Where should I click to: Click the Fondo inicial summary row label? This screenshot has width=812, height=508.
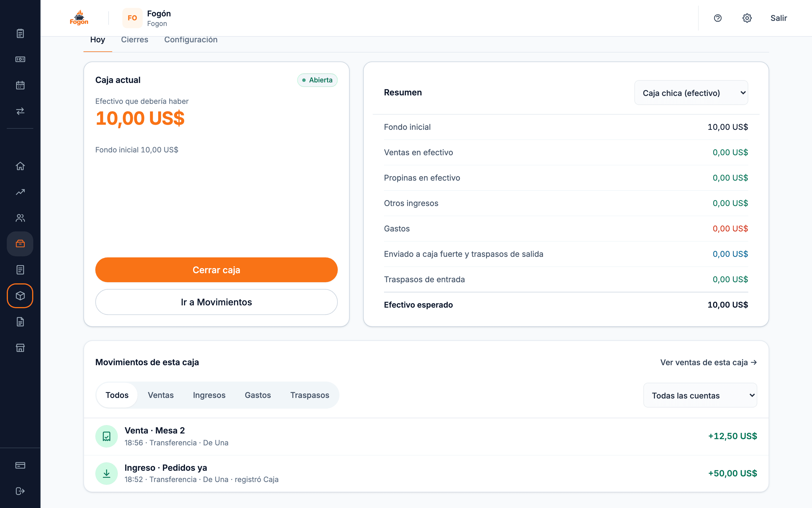pyautogui.click(x=407, y=127)
